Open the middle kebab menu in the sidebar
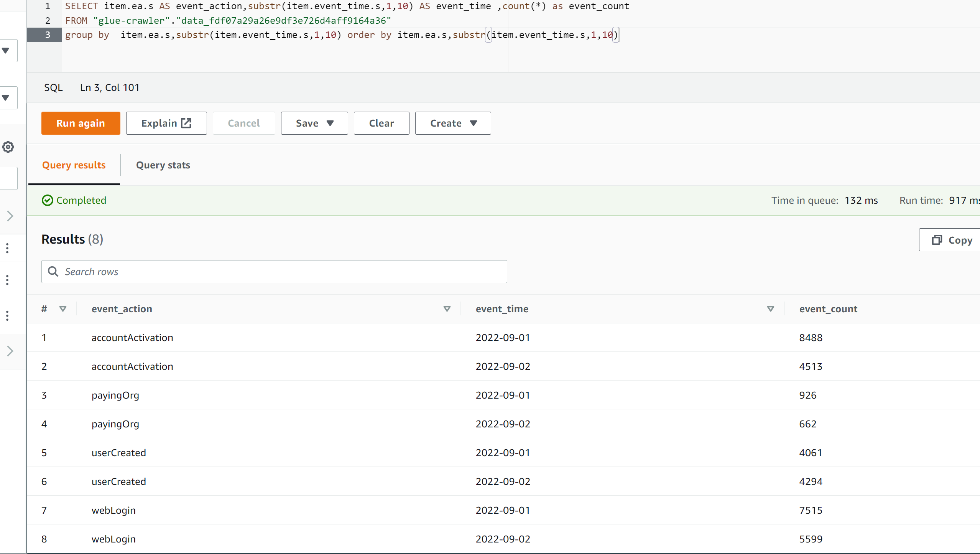Screen dimensions: 980x554 point(7,280)
